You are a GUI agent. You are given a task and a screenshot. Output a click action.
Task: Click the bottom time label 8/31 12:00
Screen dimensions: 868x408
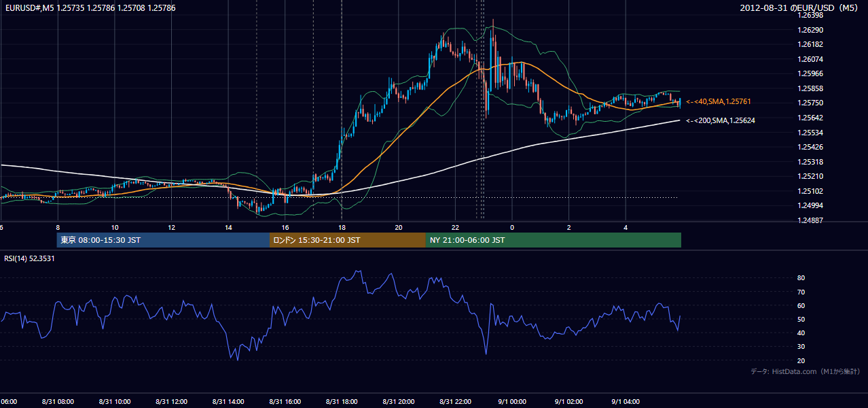171,402
